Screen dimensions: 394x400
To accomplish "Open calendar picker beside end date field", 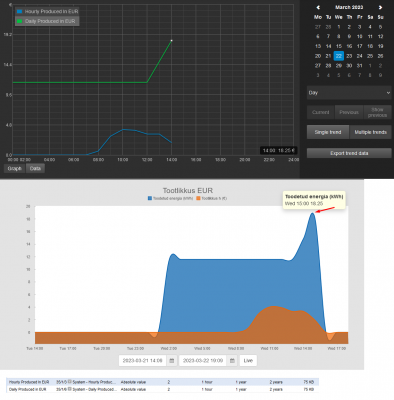I will coord(232,360).
